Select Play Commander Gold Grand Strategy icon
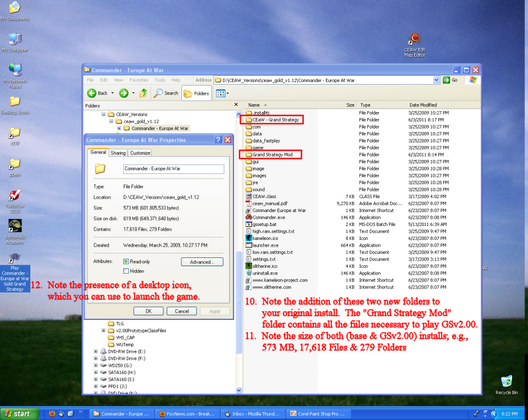Image resolution: width=528 pixels, height=420 pixels. [15, 273]
